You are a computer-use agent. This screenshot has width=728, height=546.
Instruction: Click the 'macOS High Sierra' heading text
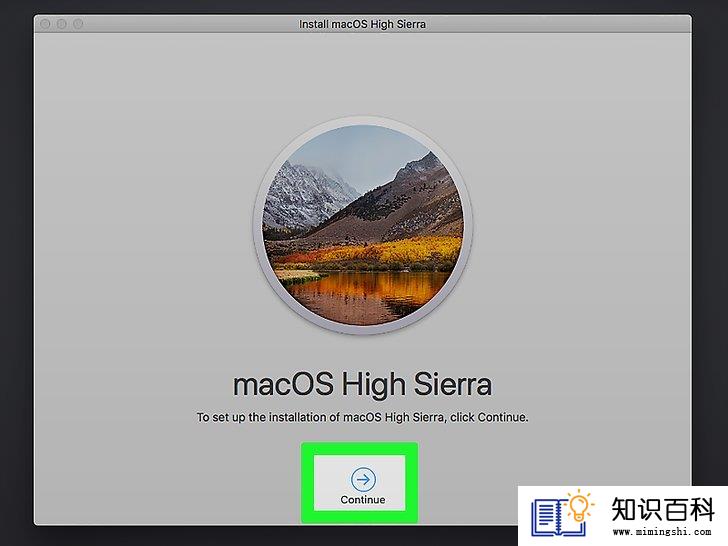[x=362, y=385]
